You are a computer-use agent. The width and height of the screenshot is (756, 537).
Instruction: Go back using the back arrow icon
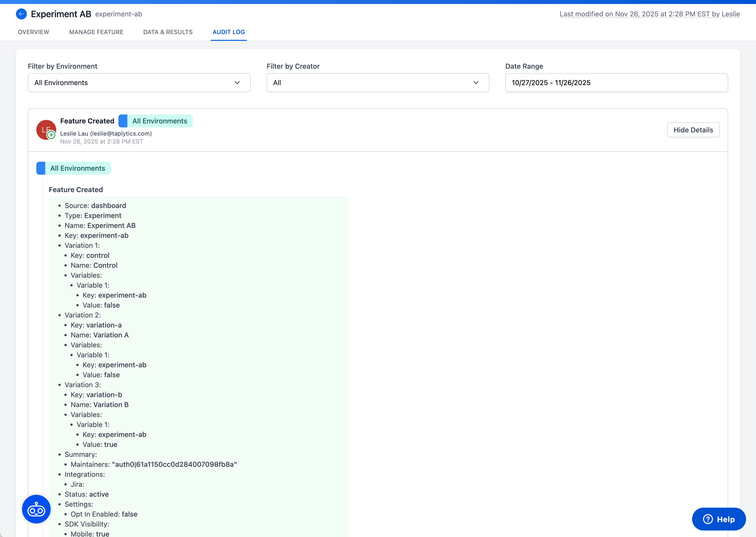(x=21, y=14)
